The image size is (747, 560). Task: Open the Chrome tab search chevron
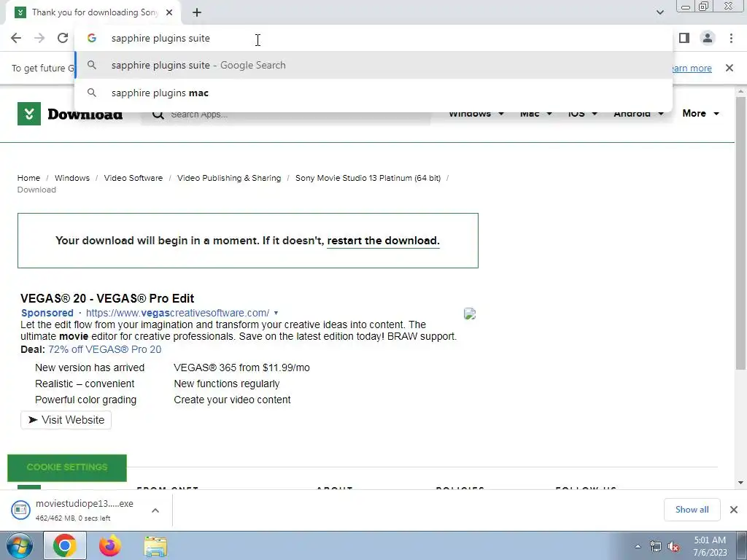coord(659,12)
